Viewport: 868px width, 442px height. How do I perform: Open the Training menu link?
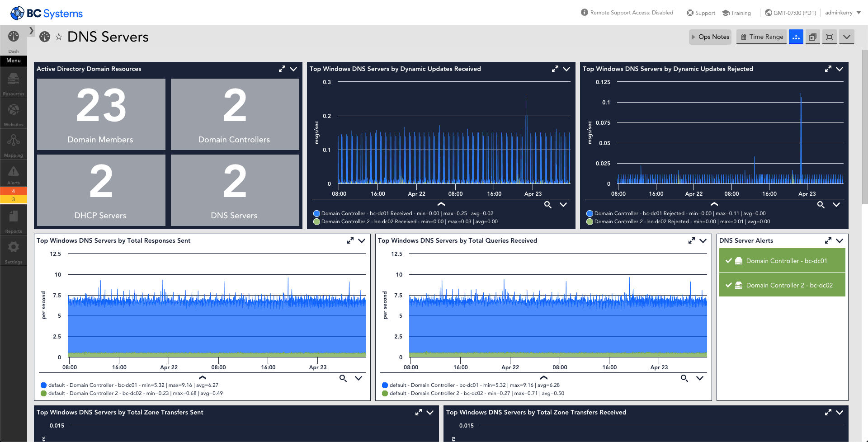pos(736,13)
